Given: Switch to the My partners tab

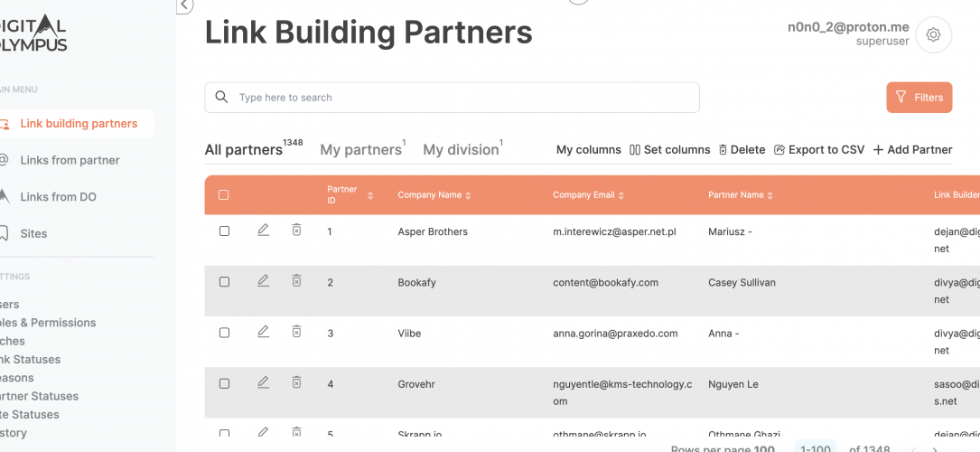Looking at the screenshot, I should [x=360, y=150].
